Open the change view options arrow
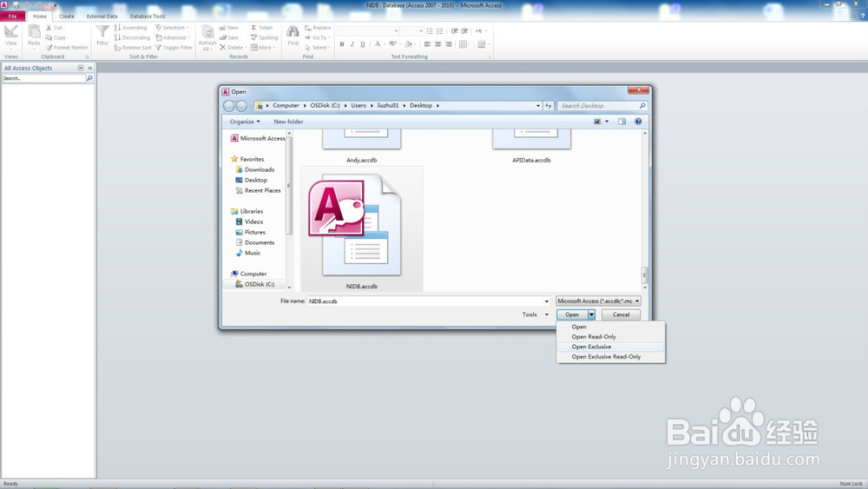The image size is (868, 489). point(607,122)
